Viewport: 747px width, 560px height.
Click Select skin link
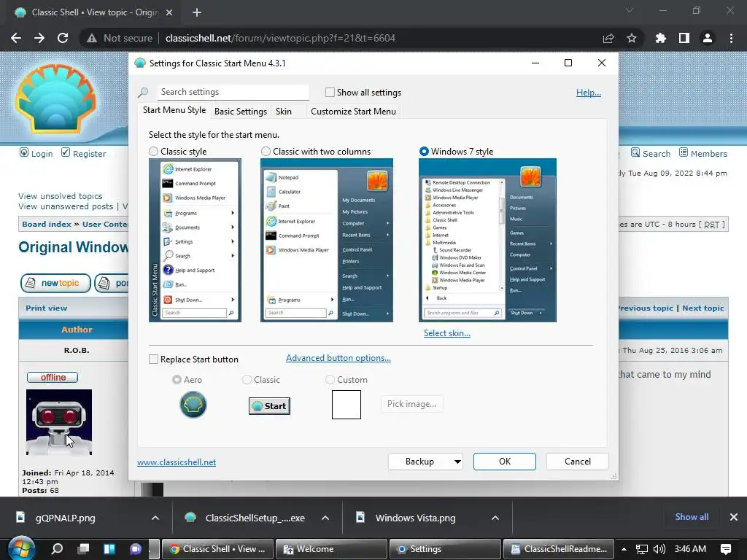447,333
